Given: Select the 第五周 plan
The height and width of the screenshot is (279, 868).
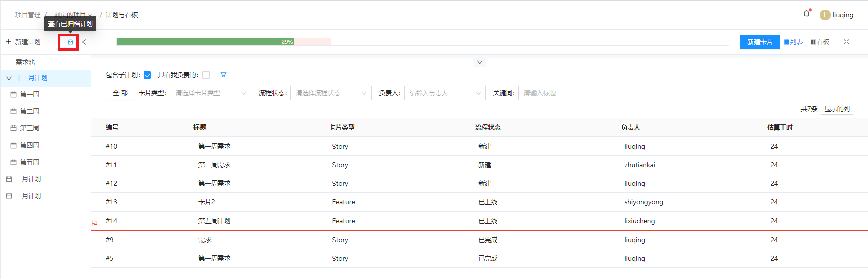Looking at the screenshot, I should coord(29,162).
